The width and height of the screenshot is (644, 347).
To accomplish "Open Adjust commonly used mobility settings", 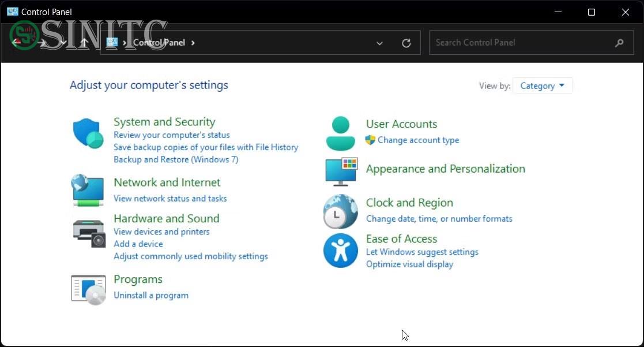I will tap(191, 256).
